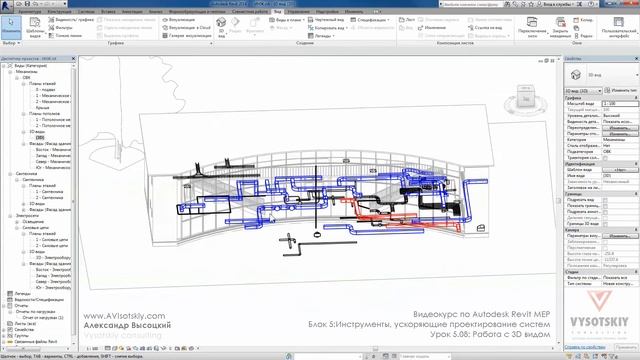Click the project browser vertical scrollbar
This screenshot has height=360, width=640.
74,204
